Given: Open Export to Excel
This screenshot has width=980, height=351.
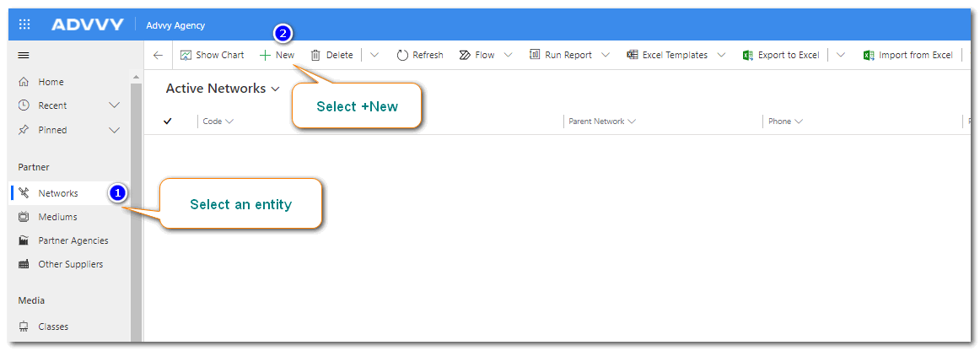Looking at the screenshot, I should point(781,55).
